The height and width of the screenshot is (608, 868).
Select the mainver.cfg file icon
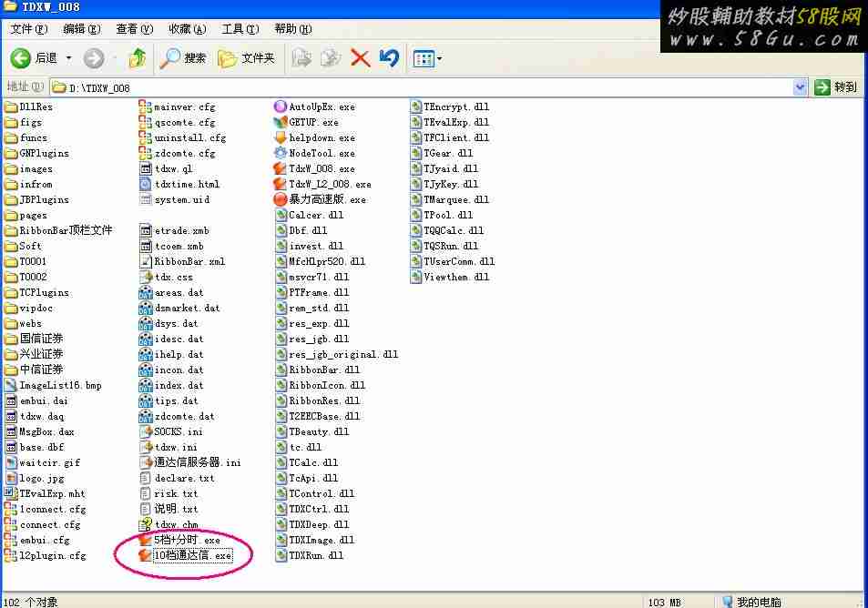(x=145, y=106)
